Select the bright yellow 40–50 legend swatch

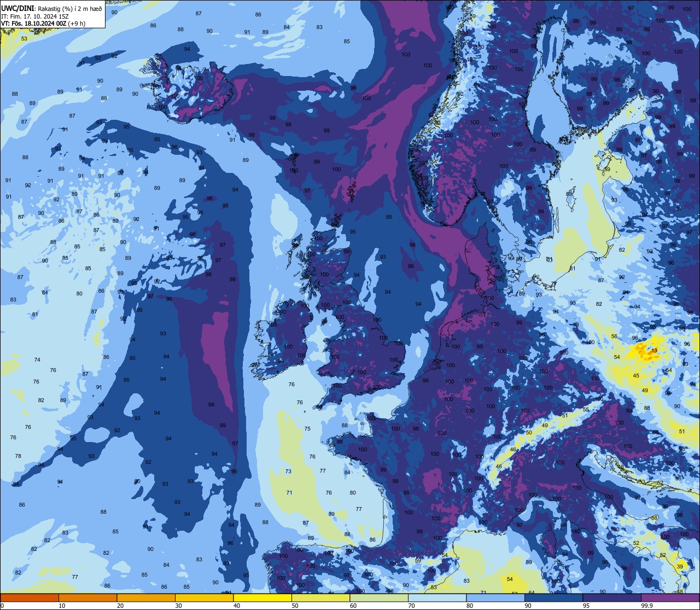tap(262, 597)
